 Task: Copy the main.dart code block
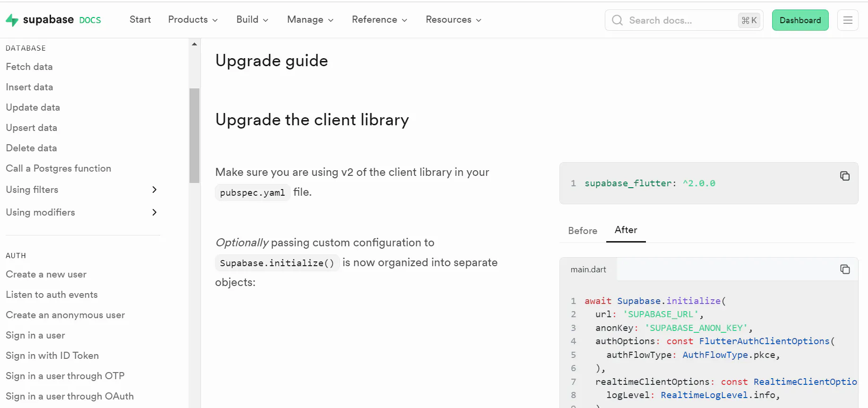click(845, 269)
